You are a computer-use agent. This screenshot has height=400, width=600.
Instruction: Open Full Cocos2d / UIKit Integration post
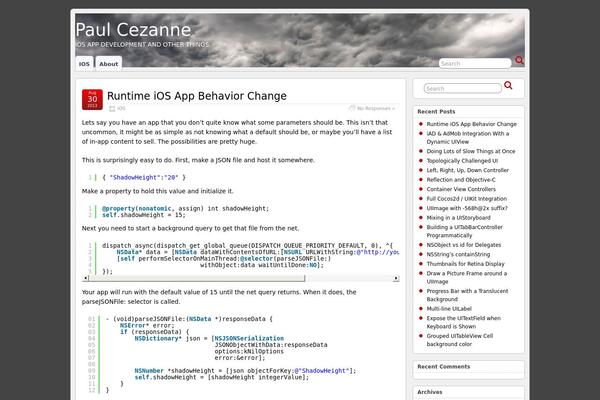point(466,199)
